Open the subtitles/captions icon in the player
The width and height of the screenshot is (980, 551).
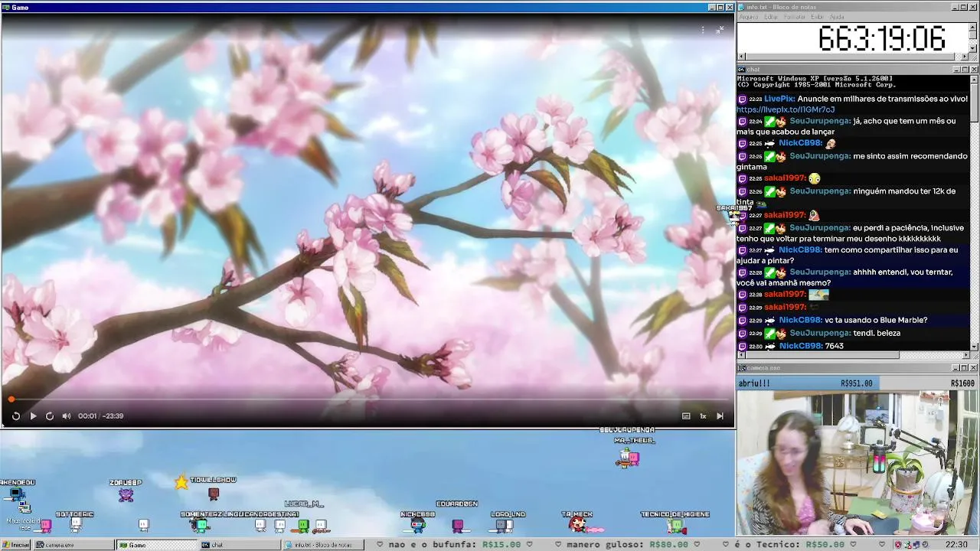click(x=686, y=416)
